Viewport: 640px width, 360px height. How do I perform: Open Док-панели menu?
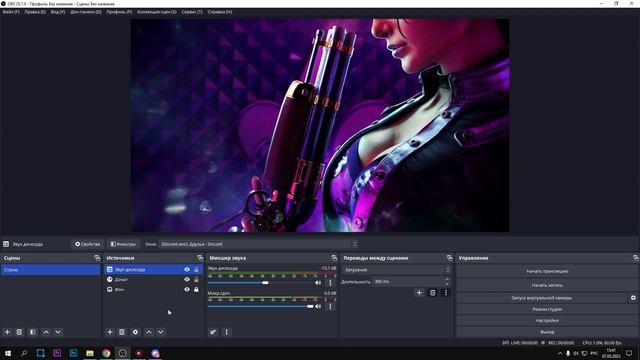[86, 12]
